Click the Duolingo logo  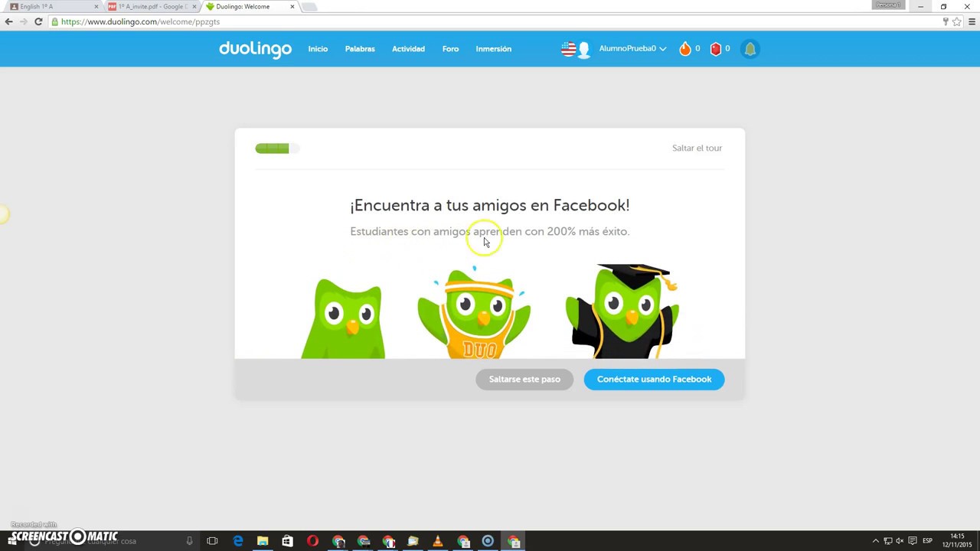255,49
